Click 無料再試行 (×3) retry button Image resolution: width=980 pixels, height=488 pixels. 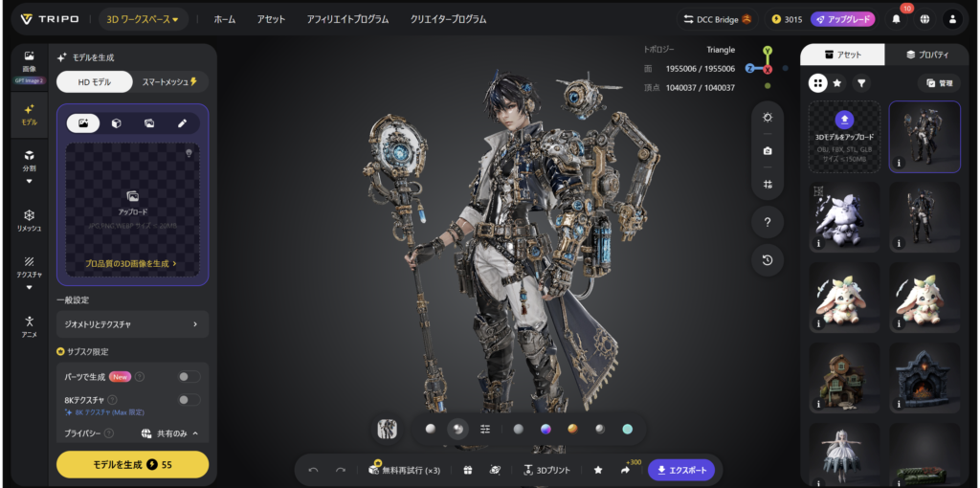tap(407, 470)
